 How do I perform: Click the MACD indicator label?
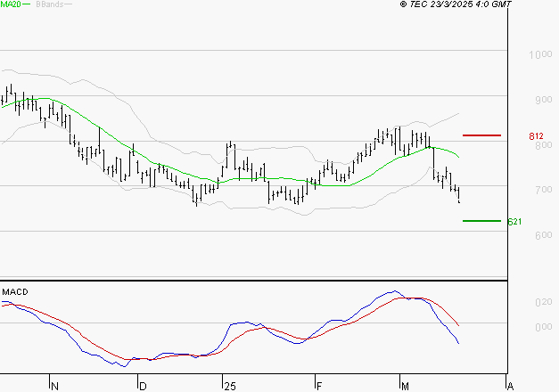[15, 292]
